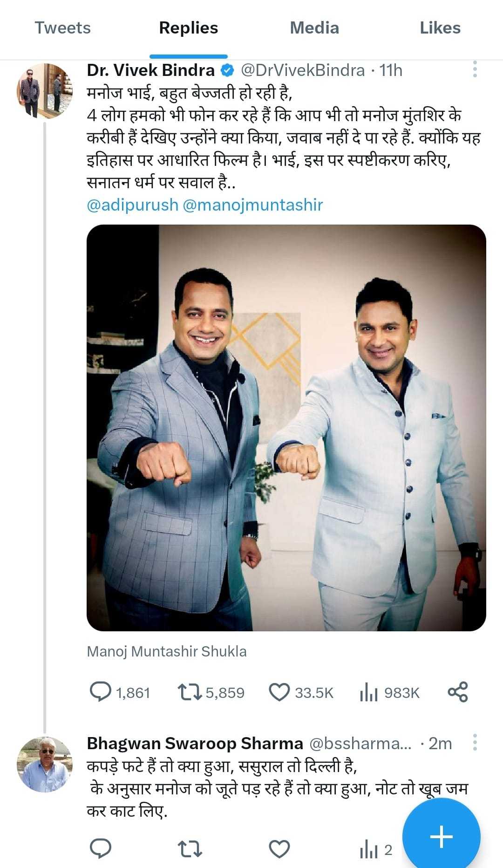Retweet Bhagwan Swaroop Sharma's reply
The width and height of the screenshot is (503, 868).
190,849
